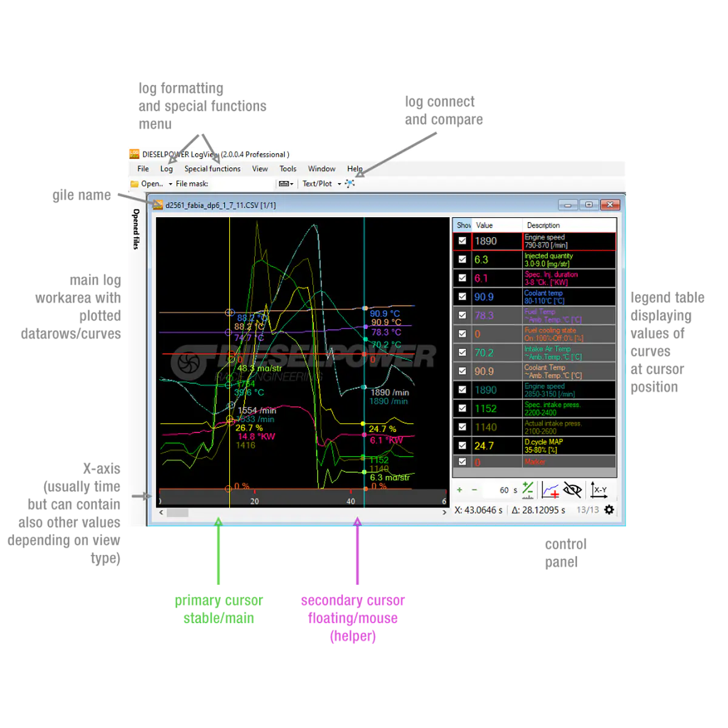Click the 1140 actual intake value cell
Image resolution: width=728 pixels, height=728 pixels.
click(497, 427)
